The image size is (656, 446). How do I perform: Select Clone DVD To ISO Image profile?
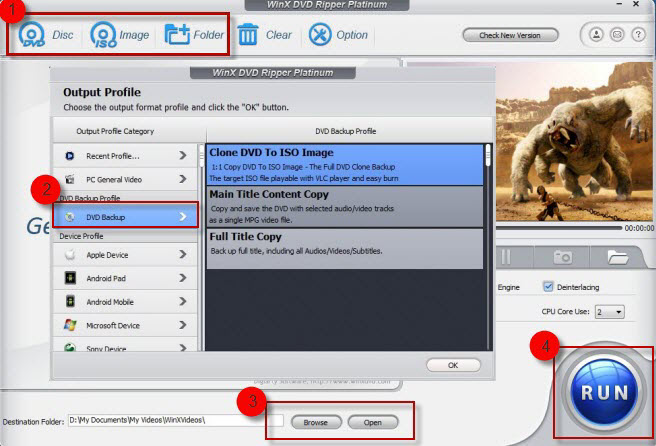click(x=345, y=164)
